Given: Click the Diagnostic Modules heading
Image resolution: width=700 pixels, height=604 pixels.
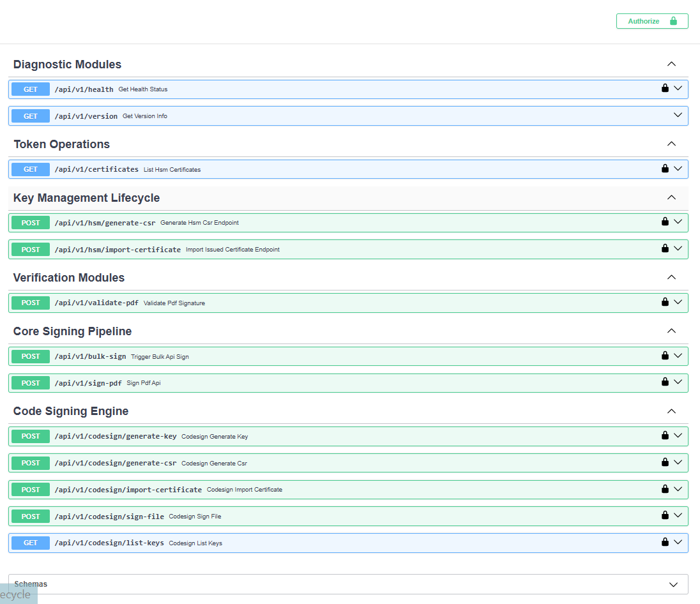Looking at the screenshot, I should click(x=68, y=64).
